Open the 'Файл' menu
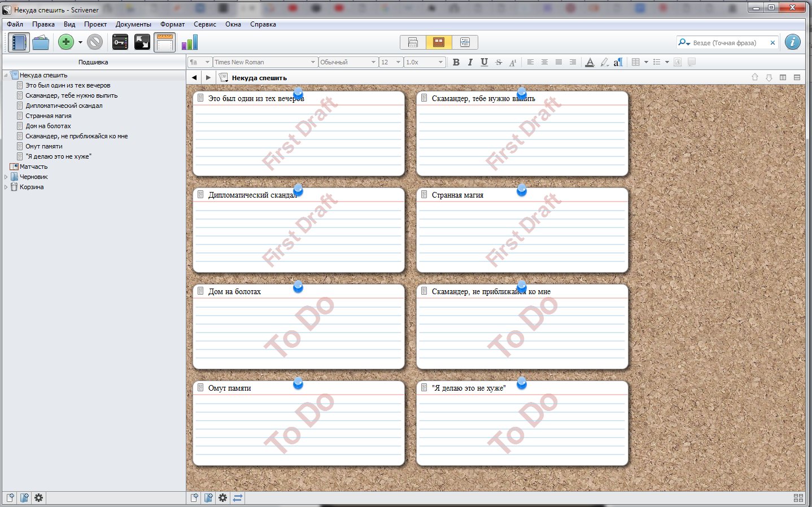 click(x=15, y=24)
